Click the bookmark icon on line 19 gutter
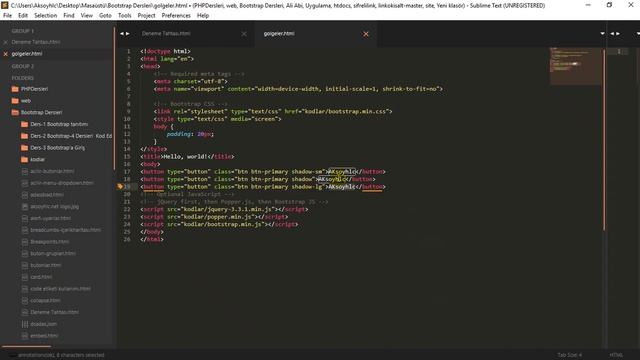The height and width of the screenshot is (360, 640). pyautogui.click(x=120, y=187)
